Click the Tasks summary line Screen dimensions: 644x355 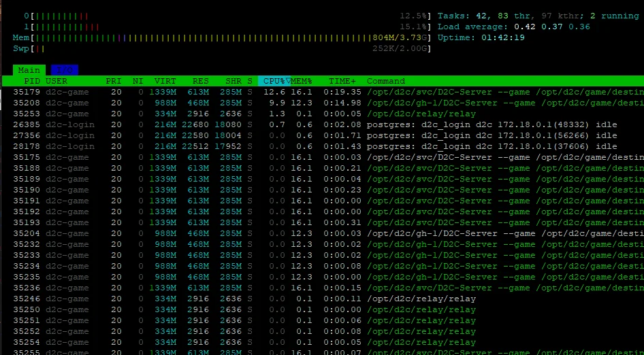click(538, 16)
